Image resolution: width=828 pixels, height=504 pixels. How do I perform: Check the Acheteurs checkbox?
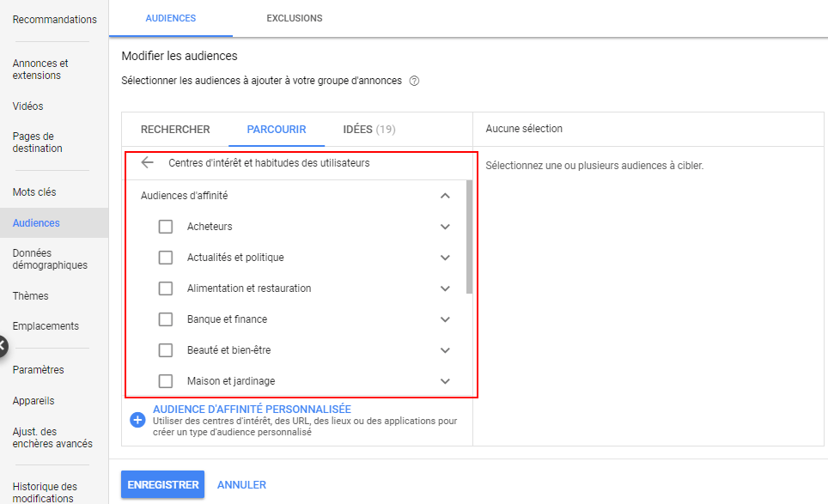pos(166,227)
